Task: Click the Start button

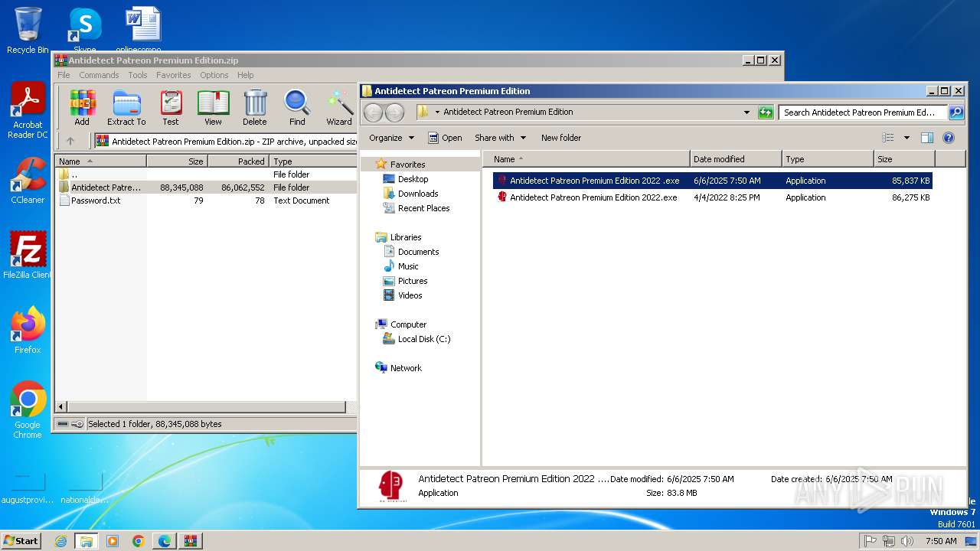Action: 21,541
